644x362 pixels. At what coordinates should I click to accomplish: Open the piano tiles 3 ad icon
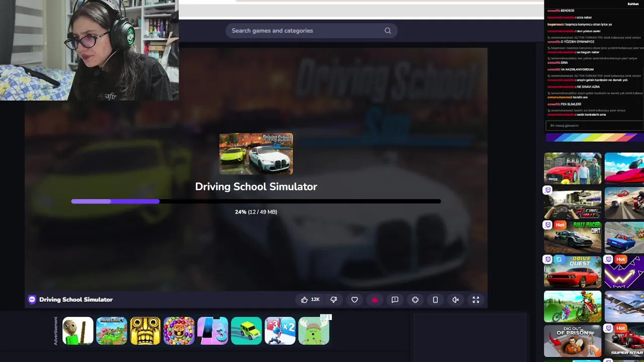click(213, 331)
